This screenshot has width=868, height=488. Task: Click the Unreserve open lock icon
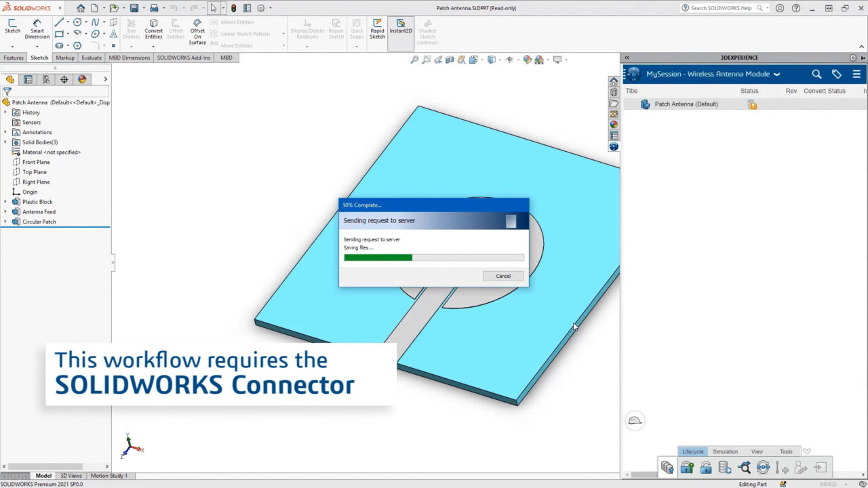(x=706, y=467)
